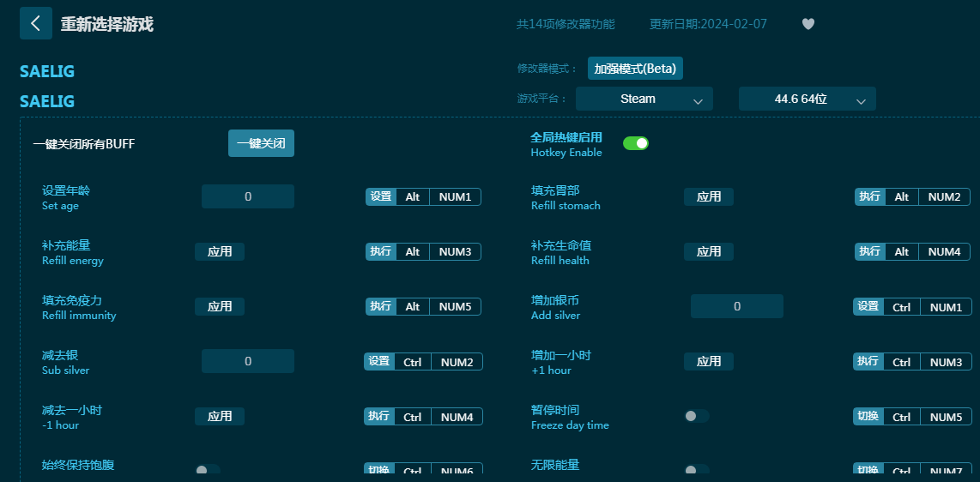The image size is (980, 482).
Task: Click the Set age value field
Action: [x=248, y=196]
